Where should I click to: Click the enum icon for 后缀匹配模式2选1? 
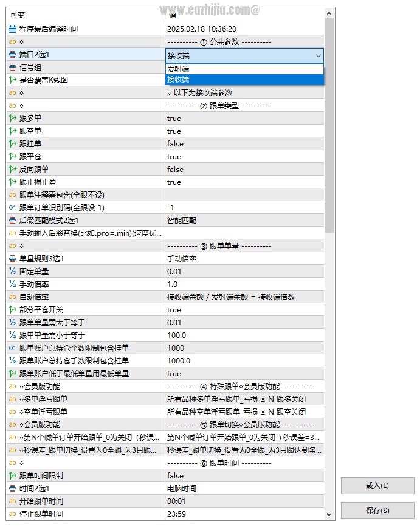pyautogui.click(x=12, y=221)
